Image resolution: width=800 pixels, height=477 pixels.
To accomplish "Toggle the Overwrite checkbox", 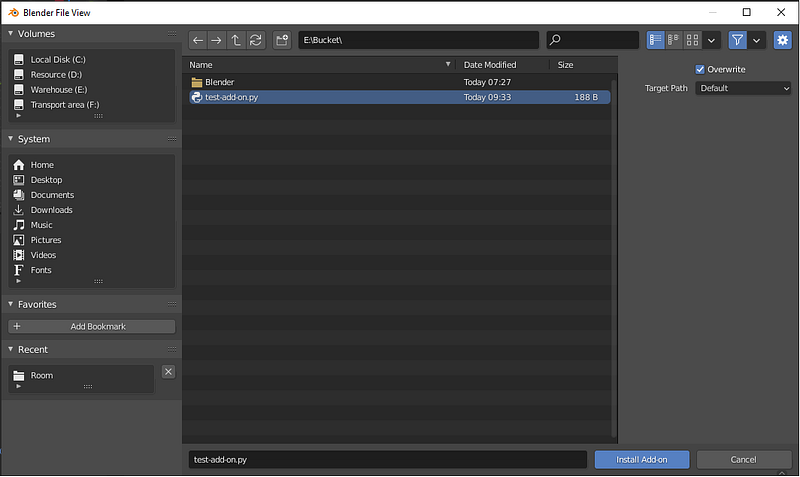I will 700,69.
